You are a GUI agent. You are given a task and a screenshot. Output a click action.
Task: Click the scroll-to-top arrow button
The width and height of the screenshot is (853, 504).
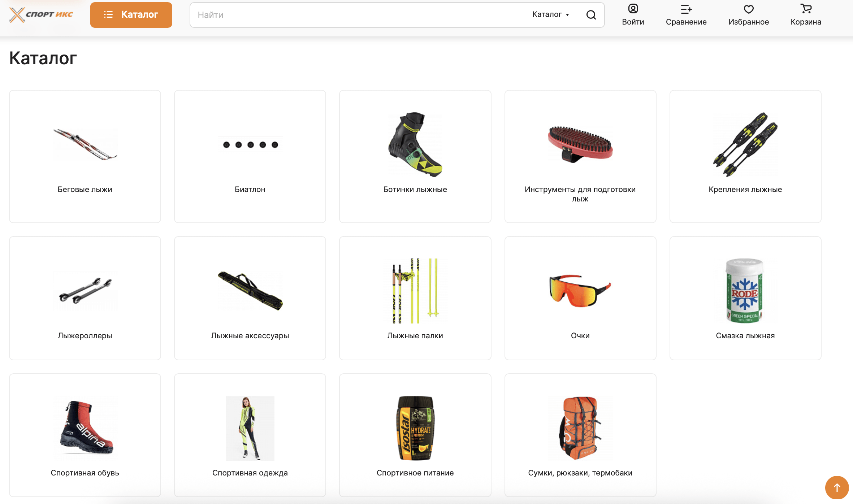(x=836, y=487)
